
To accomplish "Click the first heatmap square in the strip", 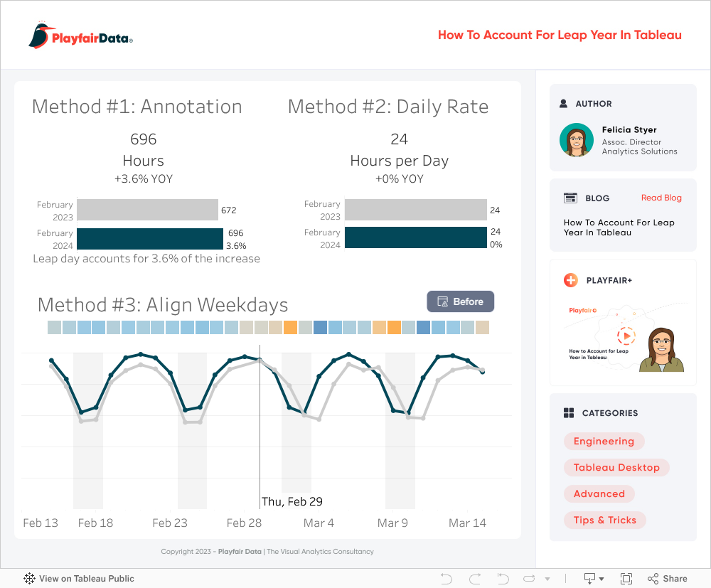I will coord(55,327).
